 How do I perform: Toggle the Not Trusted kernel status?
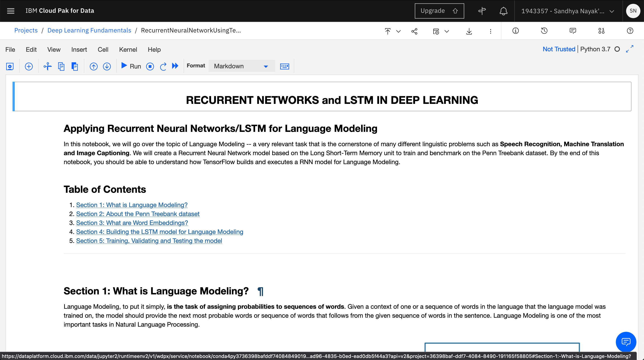[559, 49]
